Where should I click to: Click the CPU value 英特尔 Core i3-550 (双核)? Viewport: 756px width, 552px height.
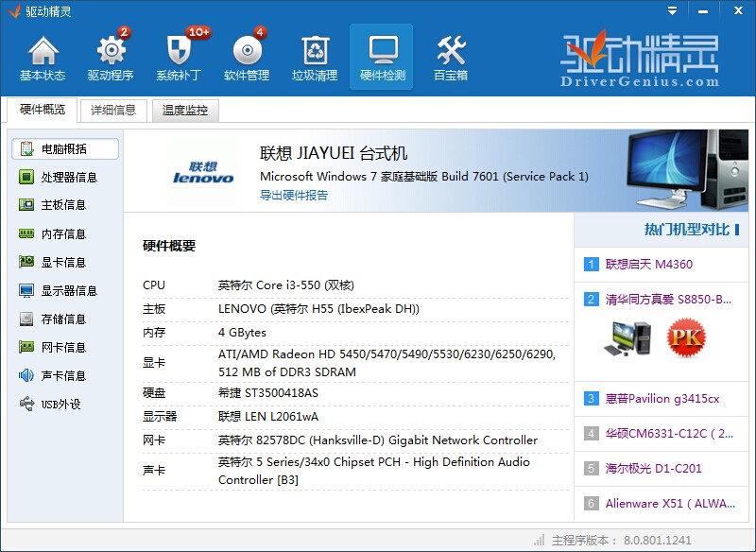point(286,285)
